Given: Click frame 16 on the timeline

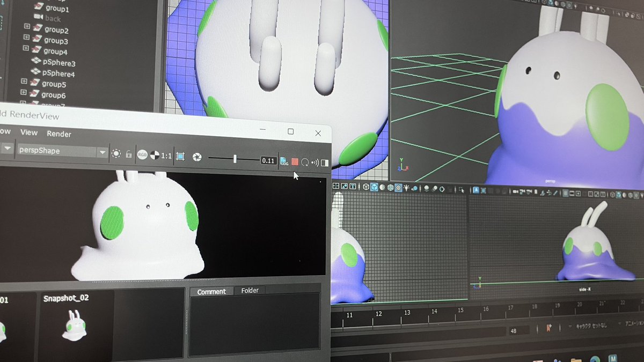Looking at the screenshot, I should pos(486,309).
